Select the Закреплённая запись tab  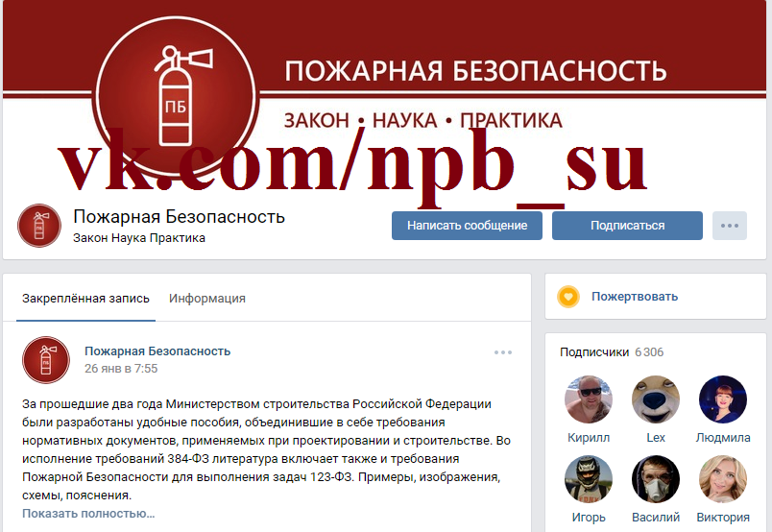coord(85,299)
